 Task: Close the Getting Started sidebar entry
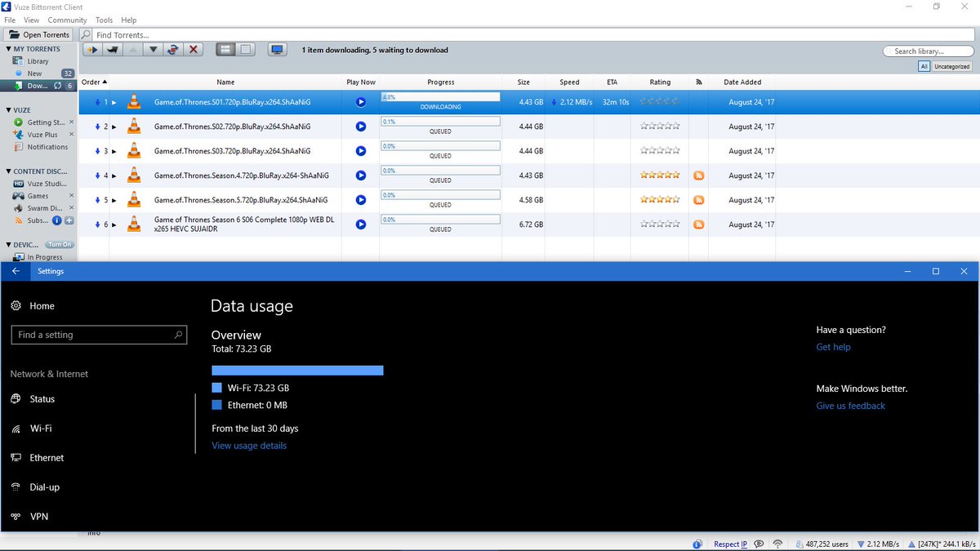tap(72, 122)
